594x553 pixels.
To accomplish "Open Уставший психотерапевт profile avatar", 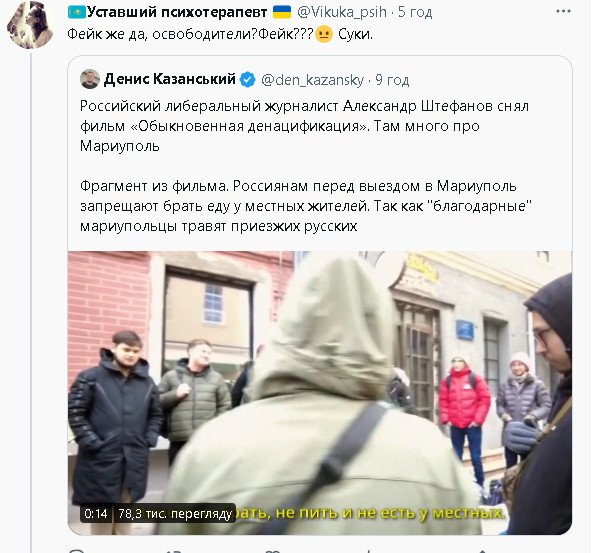I will click(x=30, y=25).
